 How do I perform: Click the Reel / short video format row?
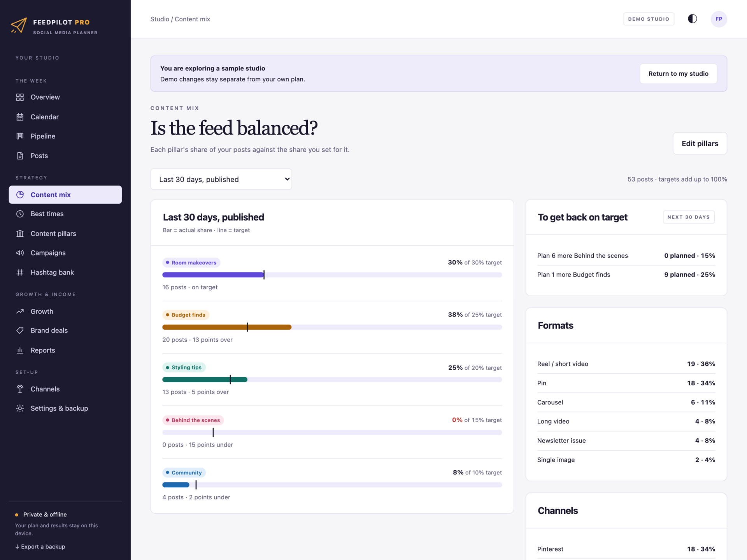click(x=626, y=364)
